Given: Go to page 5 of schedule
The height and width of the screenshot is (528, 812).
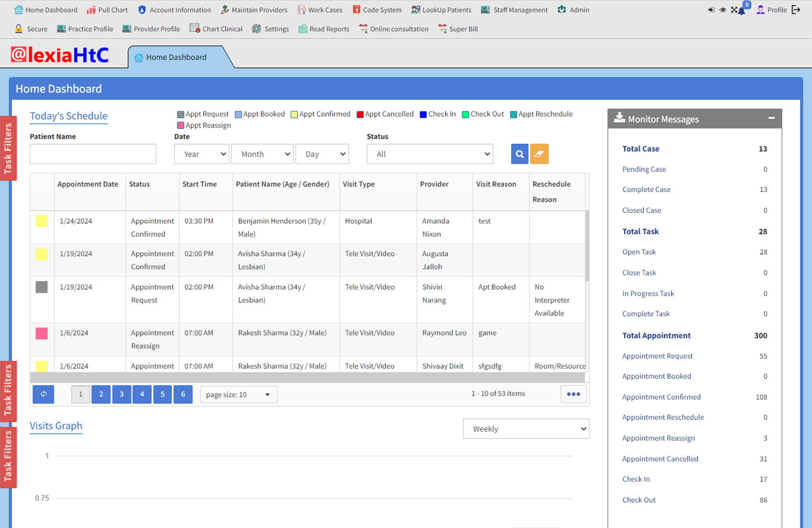Looking at the screenshot, I should [162, 394].
